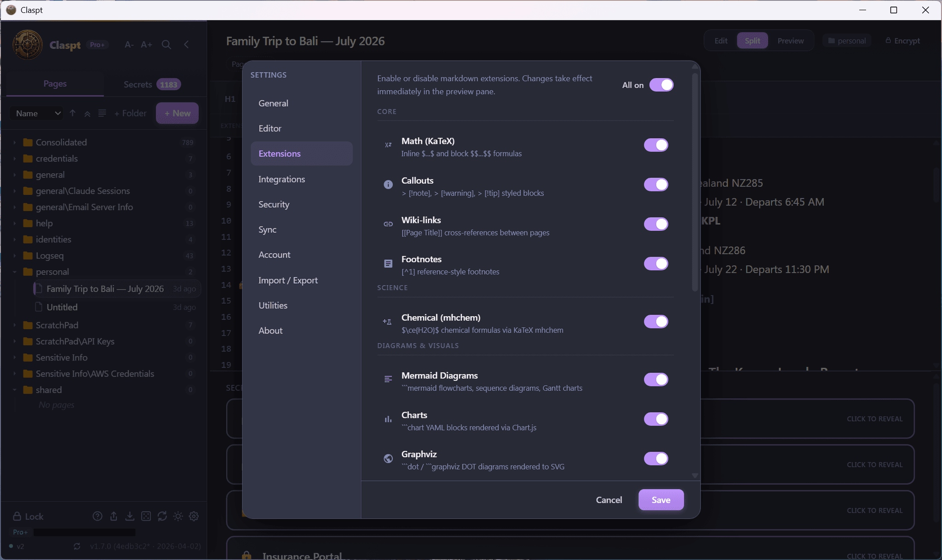The image size is (942, 560).
Task: Expand the ScratchPad folder
Action: point(14,325)
